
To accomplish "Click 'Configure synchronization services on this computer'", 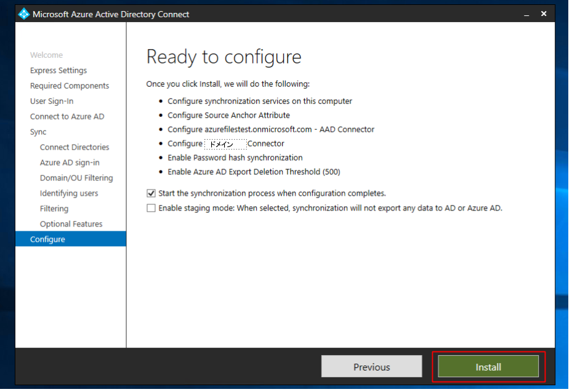I will (260, 101).
